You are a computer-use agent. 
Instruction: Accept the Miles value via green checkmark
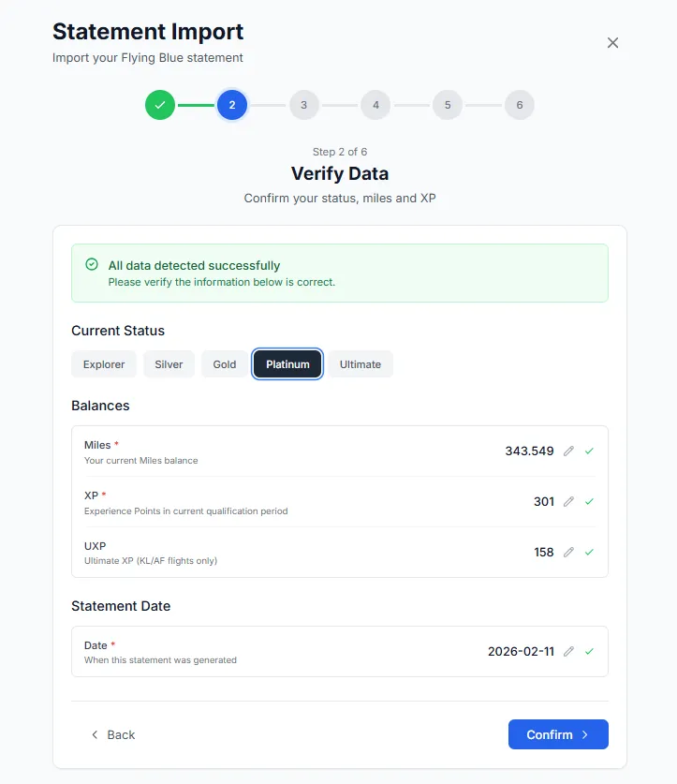(589, 451)
